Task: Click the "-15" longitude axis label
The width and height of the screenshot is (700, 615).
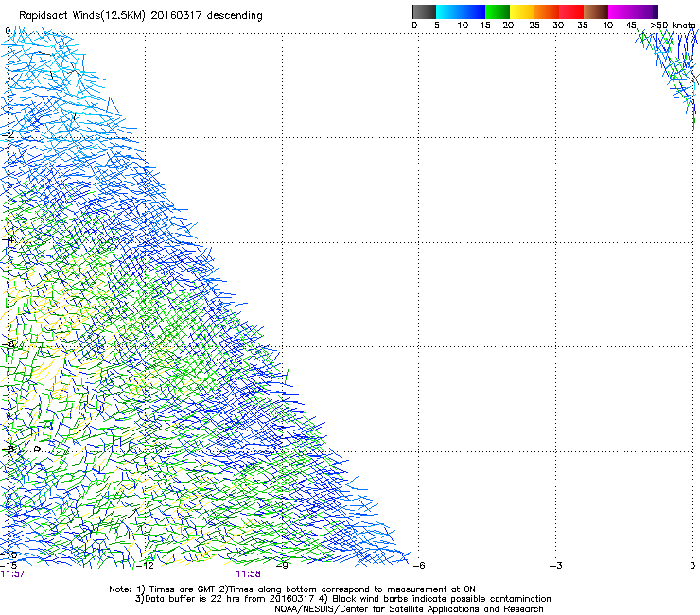Action: pyautogui.click(x=9, y=566)
